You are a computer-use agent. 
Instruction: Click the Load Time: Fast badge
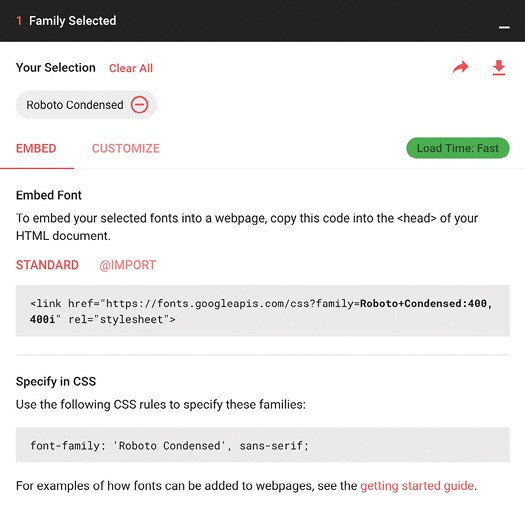coord(458,148)
